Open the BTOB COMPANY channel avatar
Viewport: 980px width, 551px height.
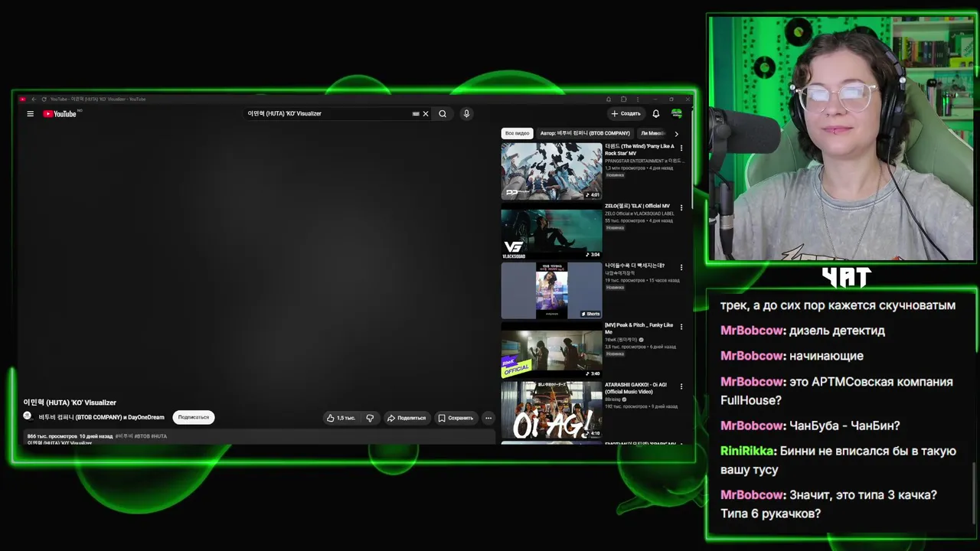click(x=28, y=416)
